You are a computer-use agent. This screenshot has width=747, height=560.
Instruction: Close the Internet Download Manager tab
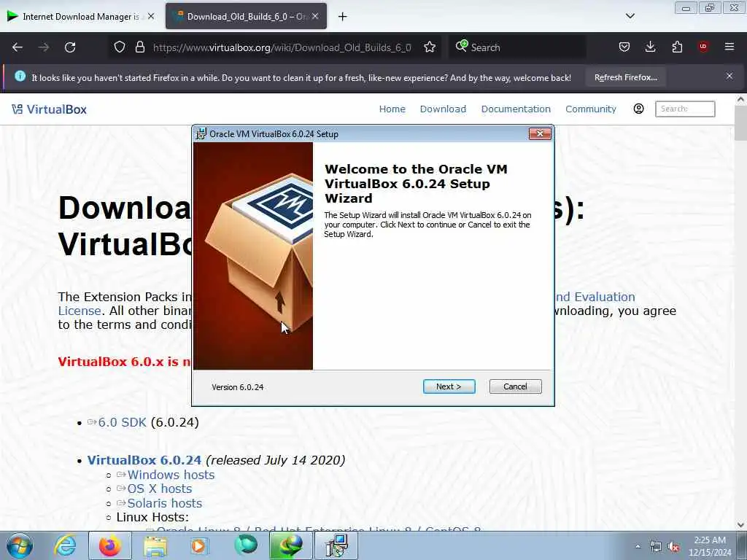(x=151, y=16)
